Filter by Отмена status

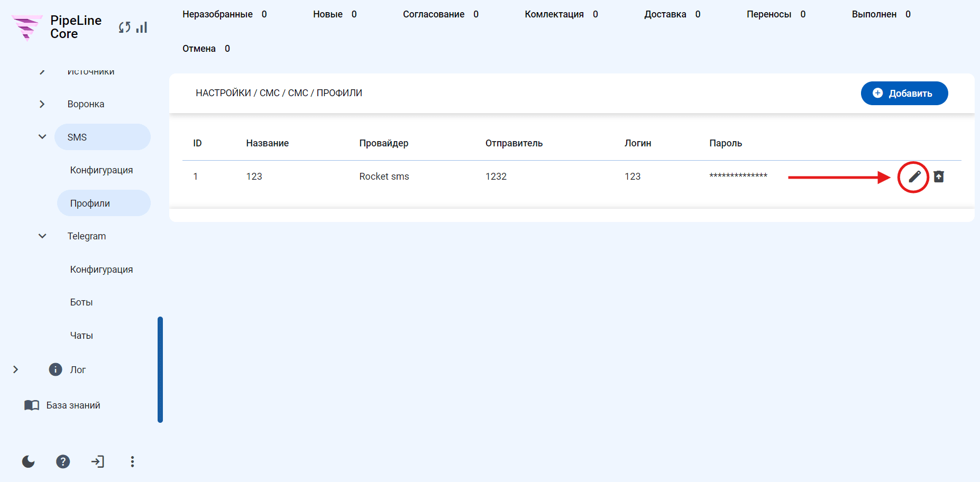pos(206,49)
